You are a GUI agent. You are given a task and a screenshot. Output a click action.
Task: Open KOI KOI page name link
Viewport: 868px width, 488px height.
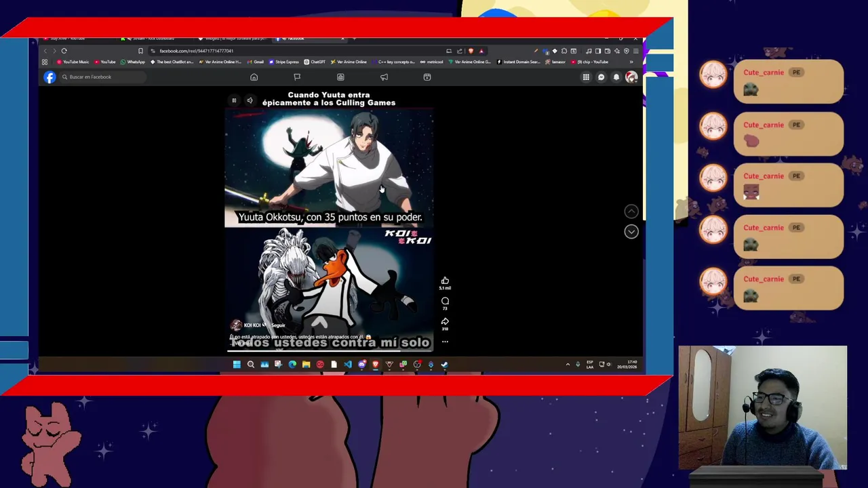pyautogui.click(x=252, y=325)
